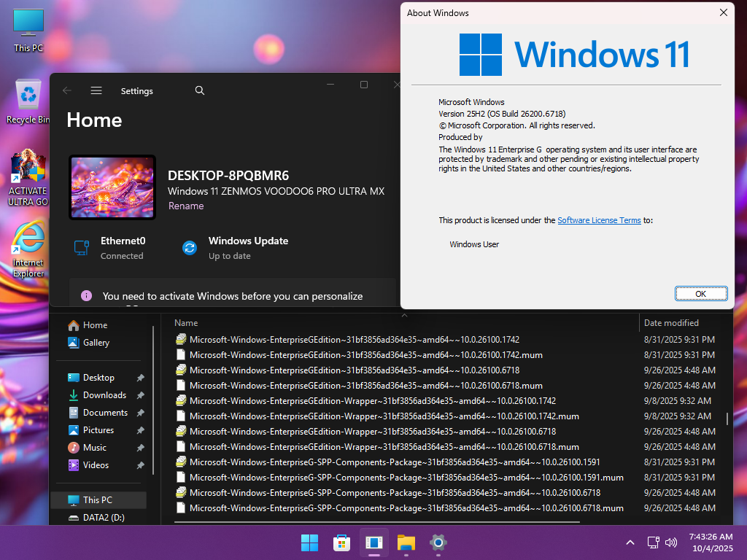Click the Settings back arrow
The width and height of the screenshot is (747, 560).
pyautogui.click(x=66, y=90)
